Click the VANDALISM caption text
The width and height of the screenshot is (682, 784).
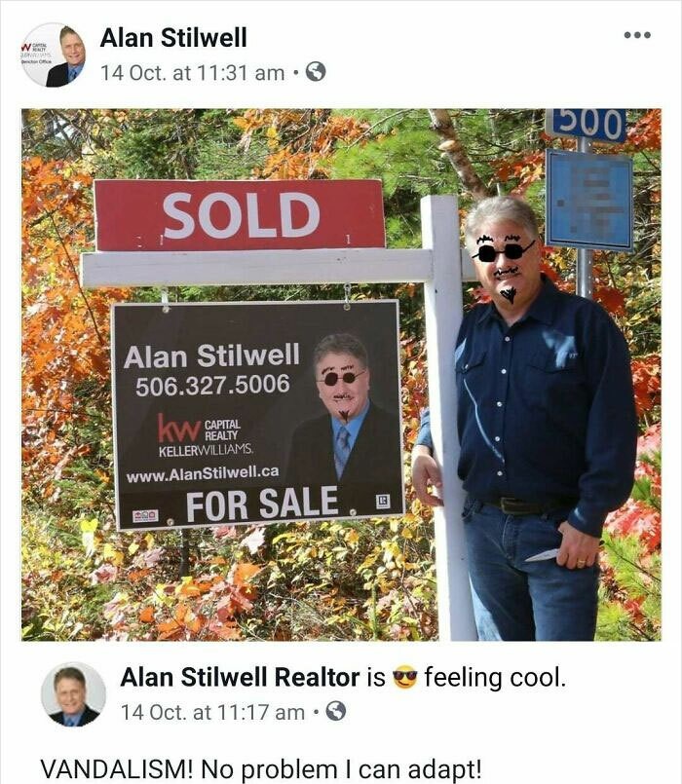tap(261, 769)
